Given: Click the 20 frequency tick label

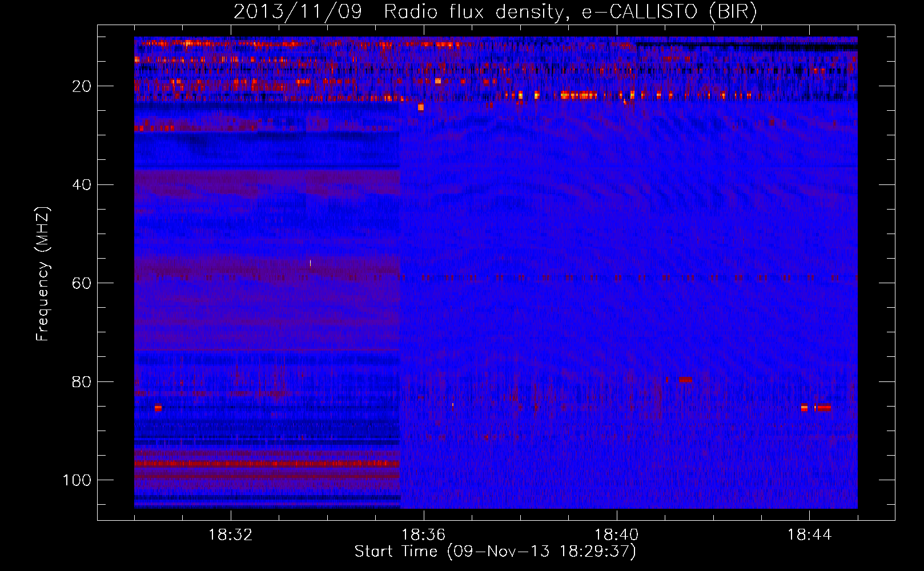Looking at the screenshot, I should 82,86.
